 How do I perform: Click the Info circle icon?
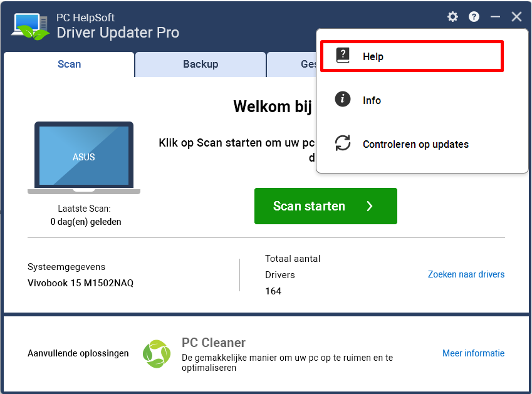point(343,99)
